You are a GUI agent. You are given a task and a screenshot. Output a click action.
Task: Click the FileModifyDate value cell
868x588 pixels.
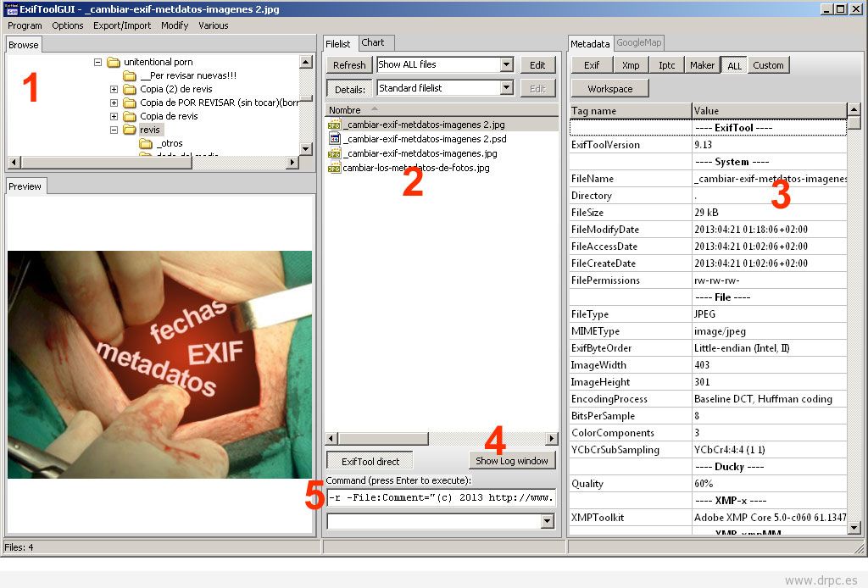(x=770, y=230)
